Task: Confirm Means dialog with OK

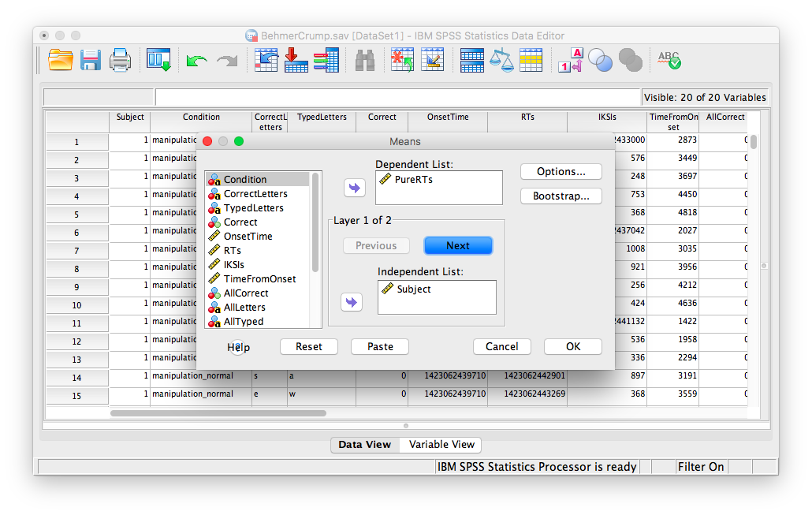Action: coord(573,346)
